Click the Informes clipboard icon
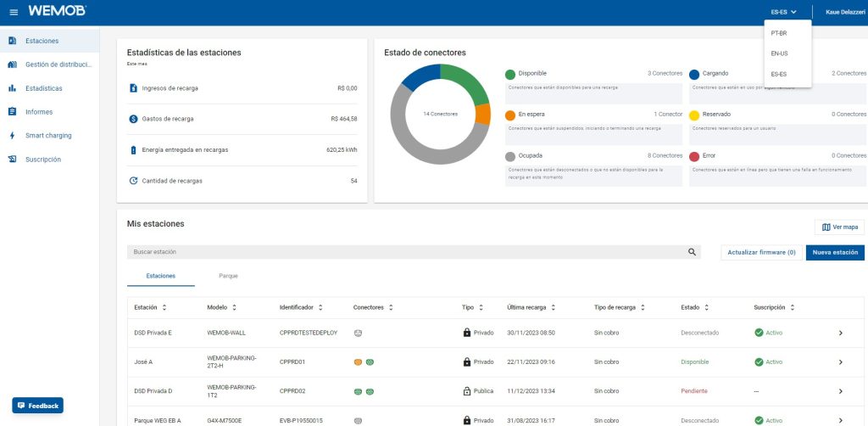The image size is (868, 426). tap(13, 112)
